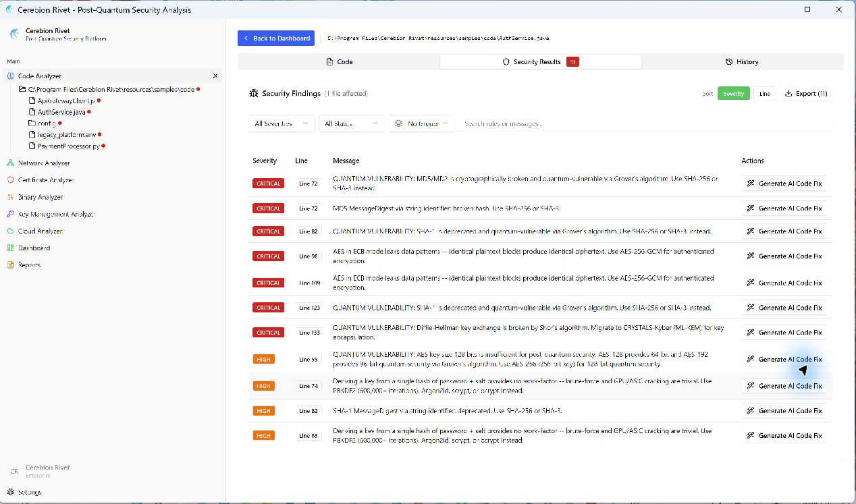Click the red 11 count badge on Security Results
This screenshot has width=856, height=504.
click(x=572, y=62)
